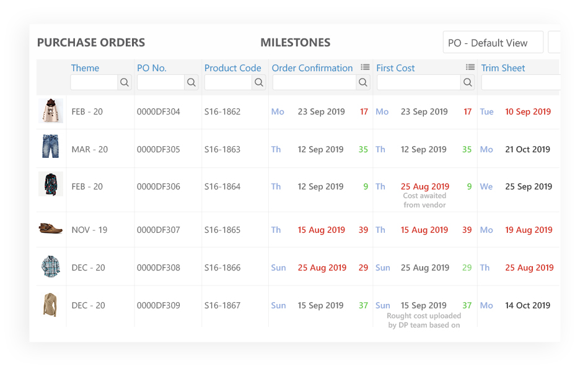Click the Order Confirmation search icon

point(362,82)
